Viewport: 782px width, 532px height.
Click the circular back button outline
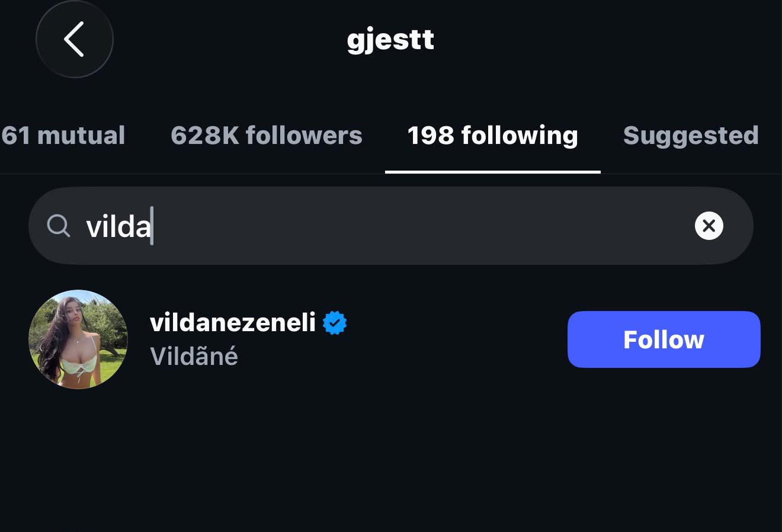click(x=74, y=39)
